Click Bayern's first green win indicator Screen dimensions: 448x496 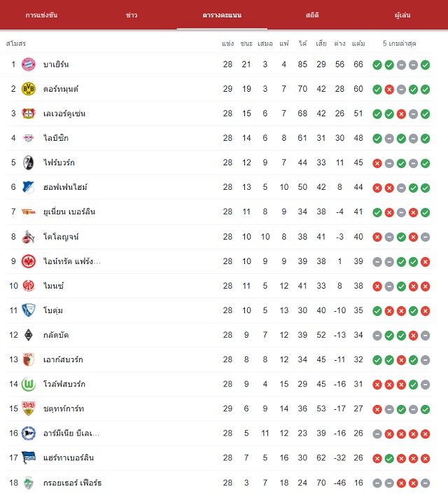coord(377,65)
